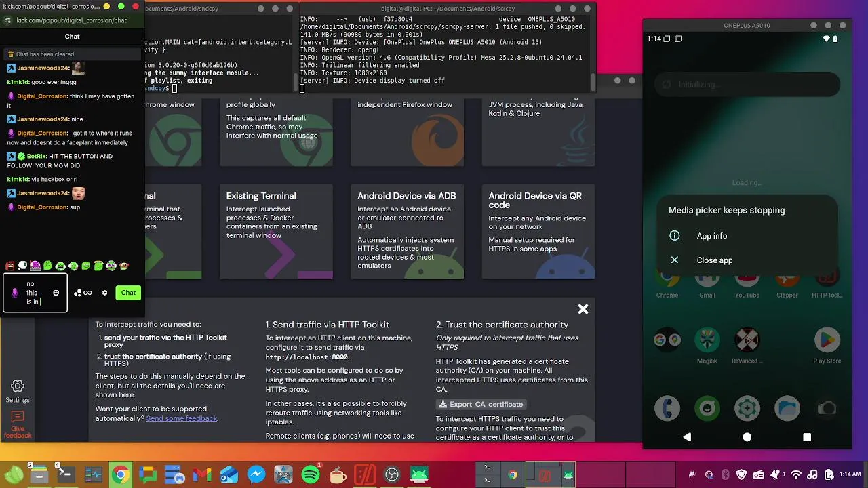Launch Spotify from the taskbar

(x=310, y=474)
